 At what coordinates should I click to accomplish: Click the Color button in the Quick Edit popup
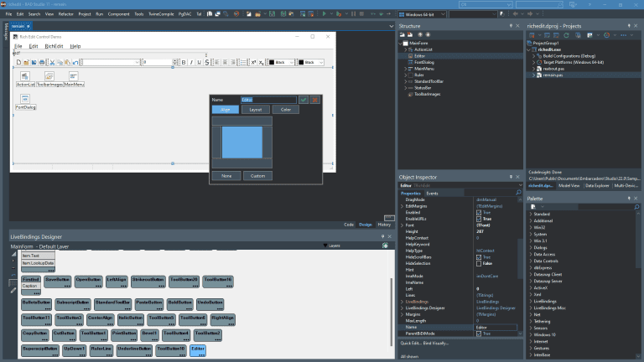[x=285, y=110]
